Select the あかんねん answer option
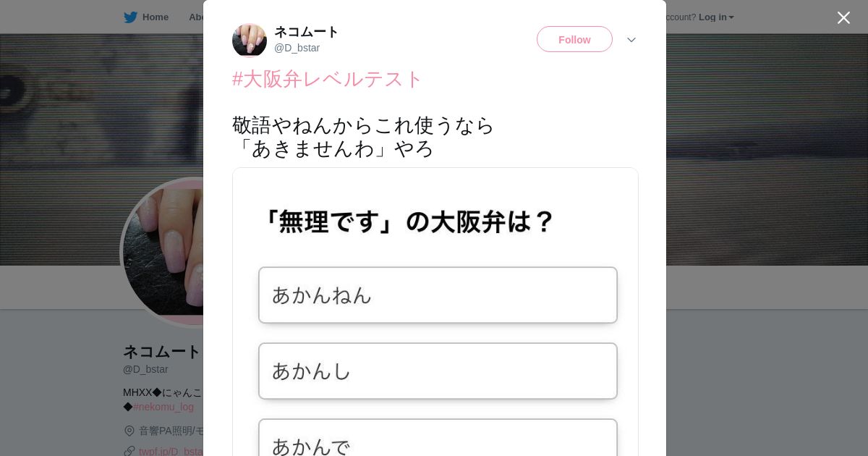Image resolution: width=868 pixels, height=456 pixels. (438, 295)
